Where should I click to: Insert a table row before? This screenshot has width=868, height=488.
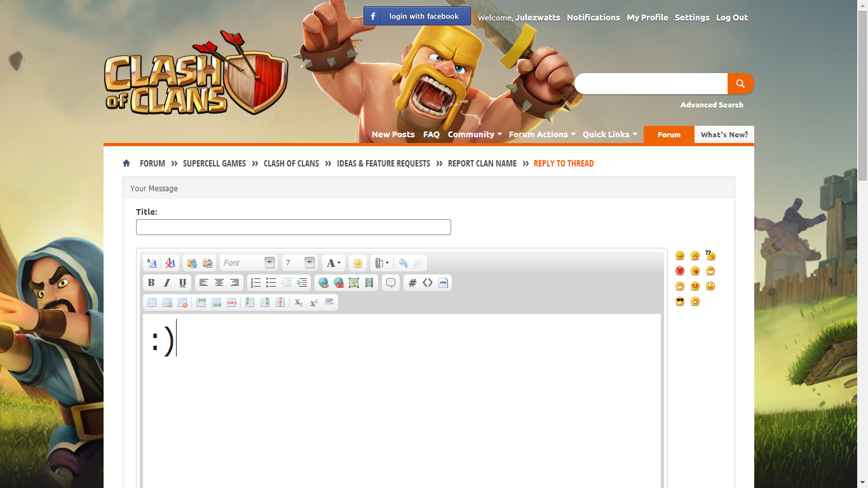[201, 302]
